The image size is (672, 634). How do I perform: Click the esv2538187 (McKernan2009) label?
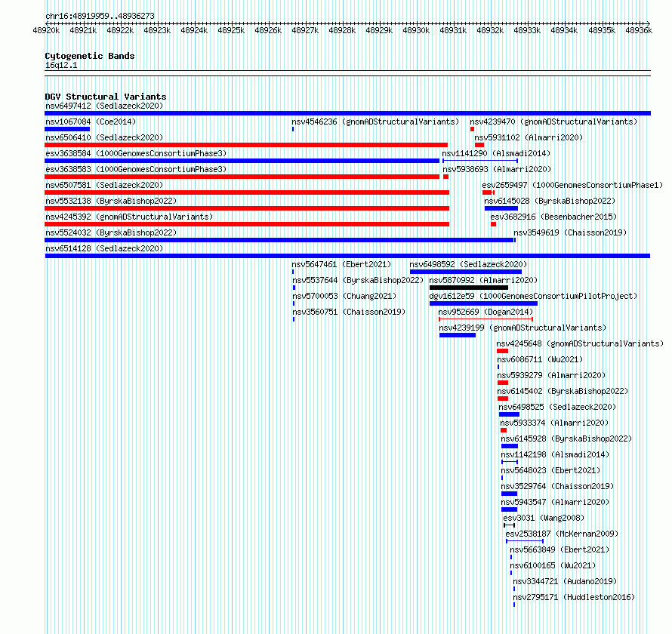[562, 534]
